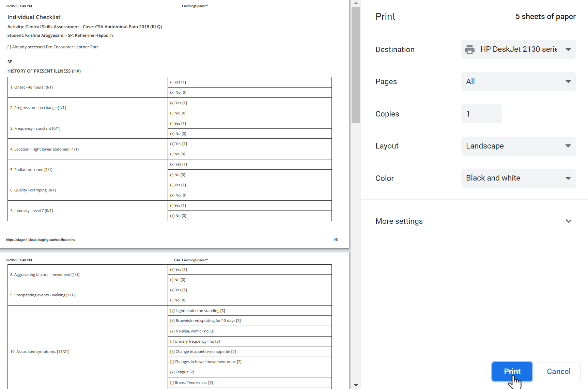Image resolution: width=588 pixels, height=389 pixels.
Task: Click the blue Print button
Action: (512, 371)
